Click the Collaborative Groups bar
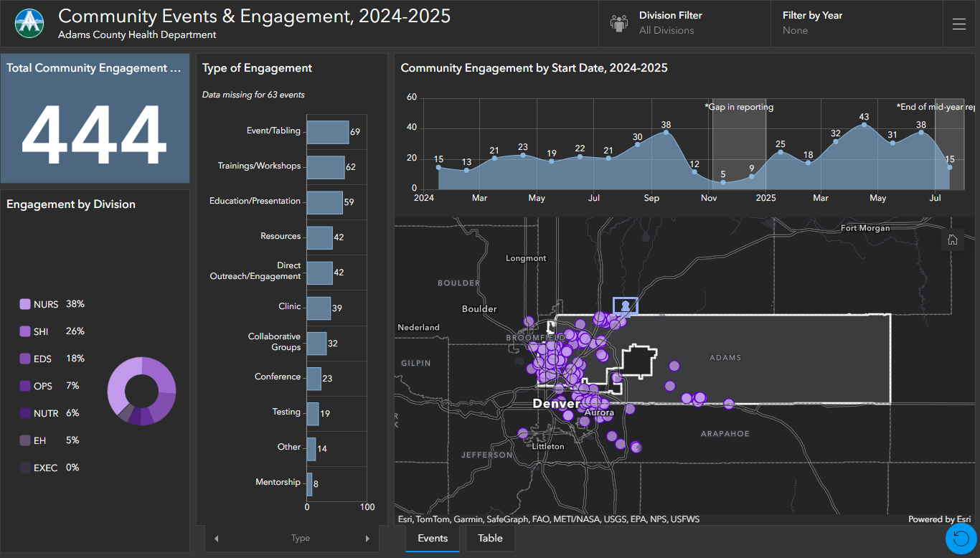 point(316,343)
